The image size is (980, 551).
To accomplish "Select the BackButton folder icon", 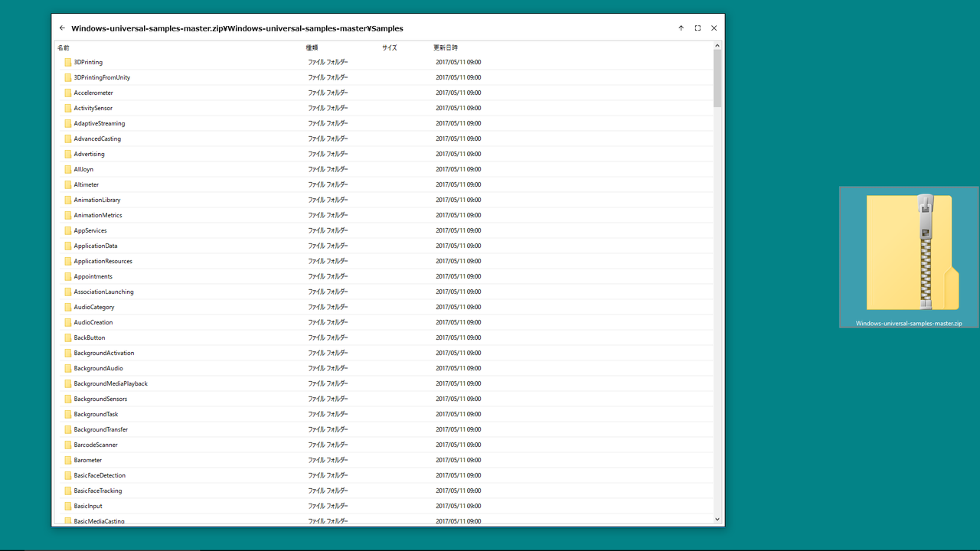I will pos(68,337).
